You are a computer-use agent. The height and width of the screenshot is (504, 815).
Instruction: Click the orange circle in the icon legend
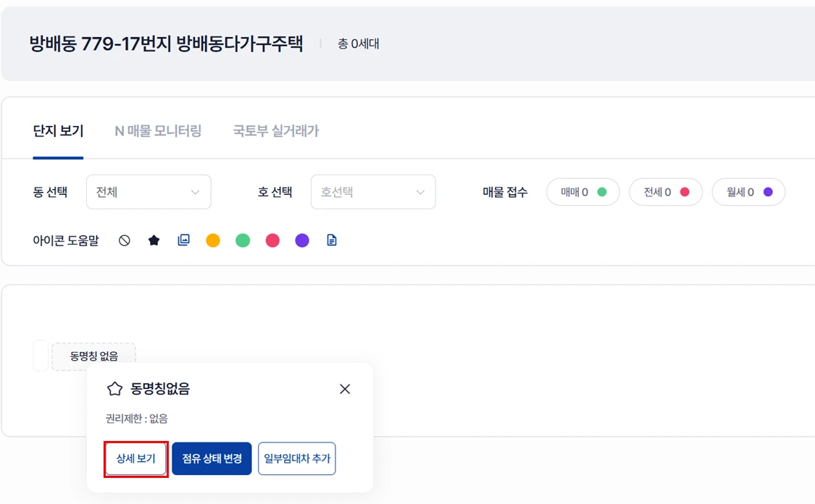[213, 240]
